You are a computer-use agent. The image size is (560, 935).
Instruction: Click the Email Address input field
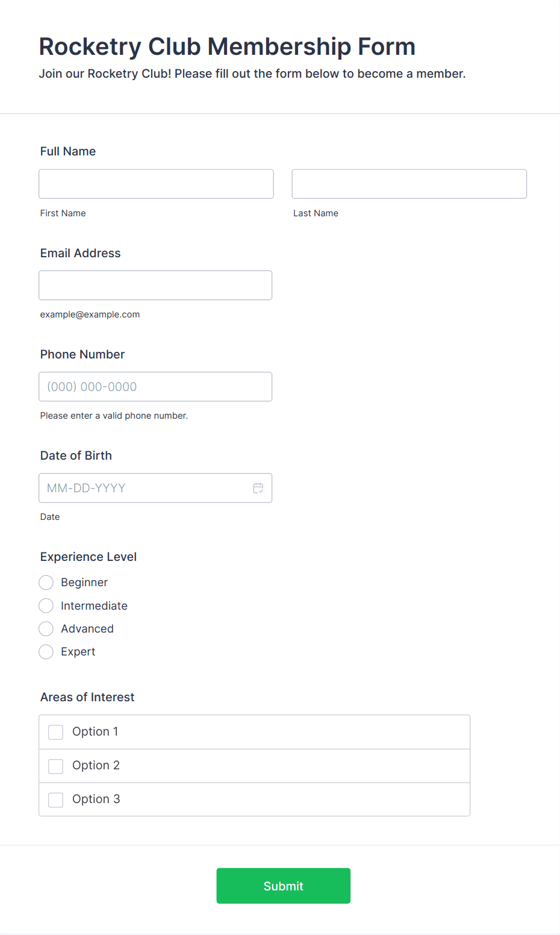coord(155,285)
